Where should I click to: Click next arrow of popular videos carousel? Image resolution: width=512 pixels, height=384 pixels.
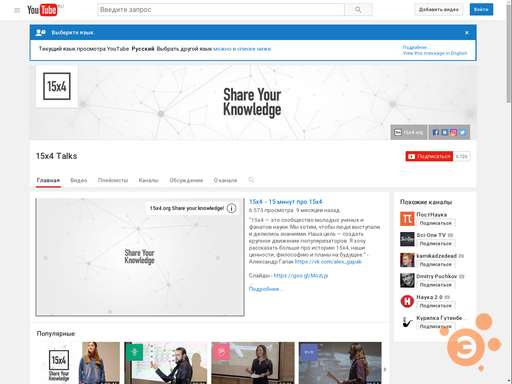[385, 369]
